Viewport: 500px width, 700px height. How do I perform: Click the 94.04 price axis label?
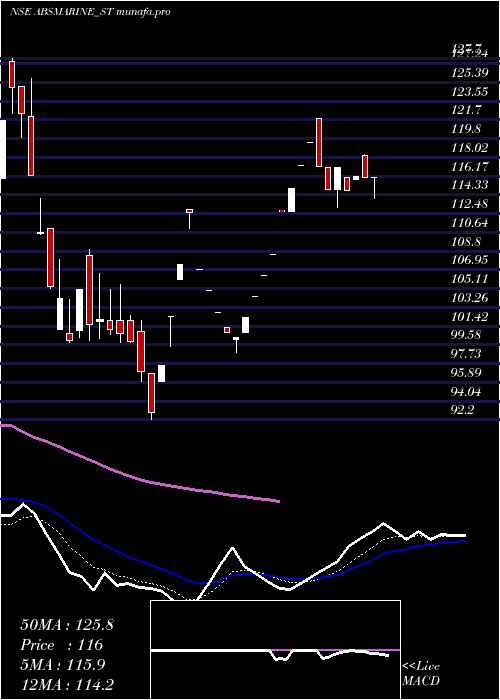coord(468,392)
